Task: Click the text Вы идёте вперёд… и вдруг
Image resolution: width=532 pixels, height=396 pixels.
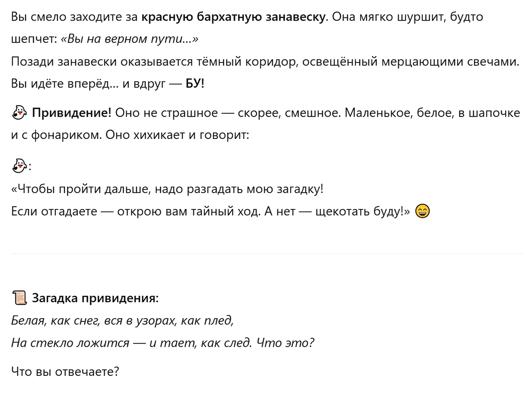Action: tap(88, 84)
